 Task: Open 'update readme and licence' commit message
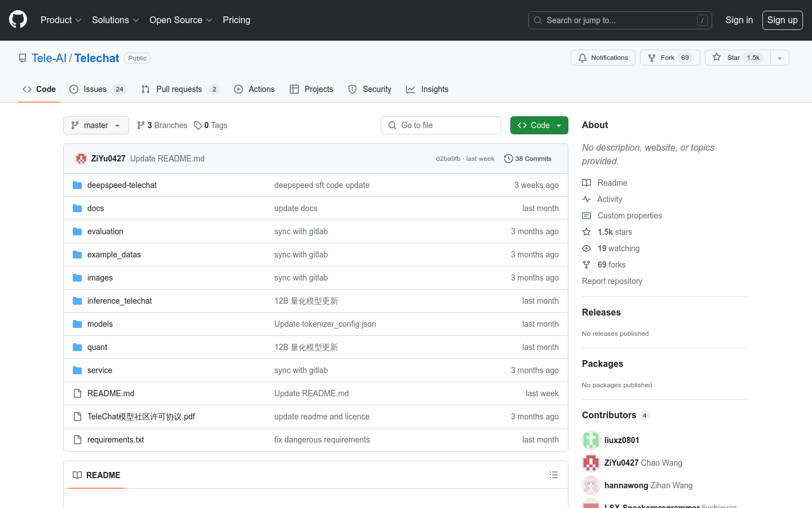pyautogui.click(x=322, y=417)
